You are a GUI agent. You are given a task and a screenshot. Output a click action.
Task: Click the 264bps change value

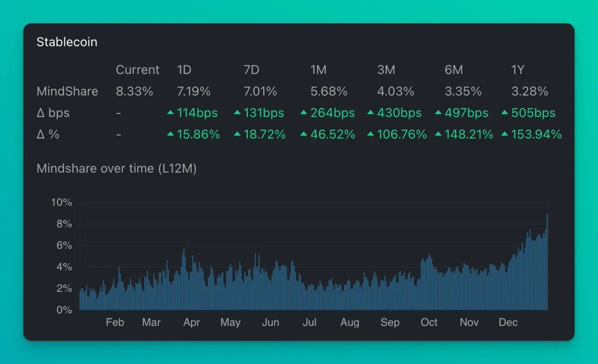[x=332, y=113]
